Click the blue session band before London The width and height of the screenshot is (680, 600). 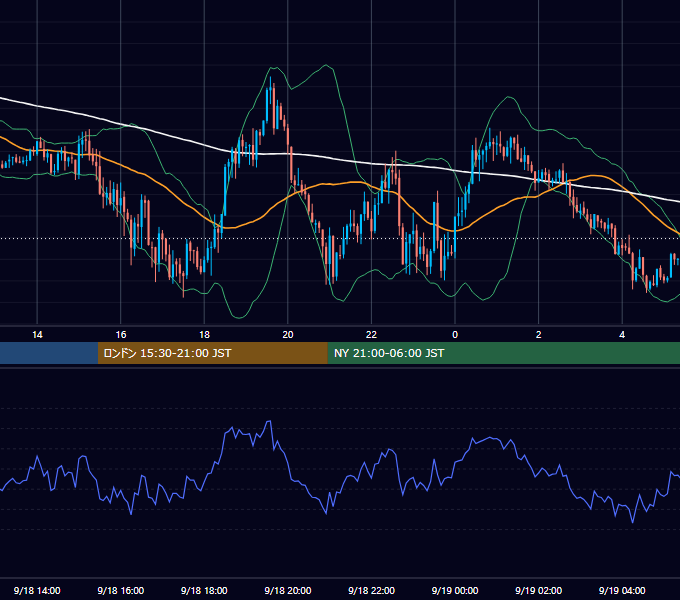click(49, 353)
